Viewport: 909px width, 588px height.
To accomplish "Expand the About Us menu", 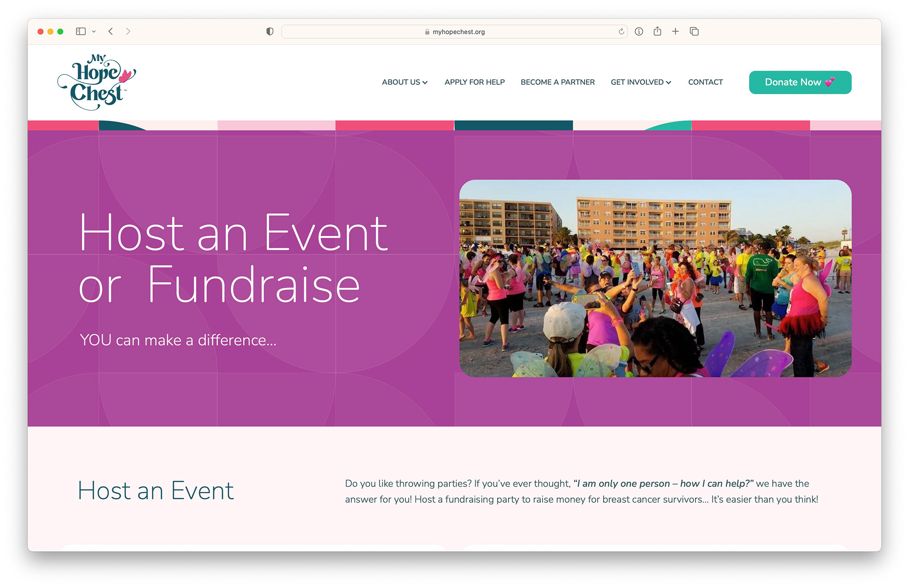I will pyautogui.click(x=404, y=82).
